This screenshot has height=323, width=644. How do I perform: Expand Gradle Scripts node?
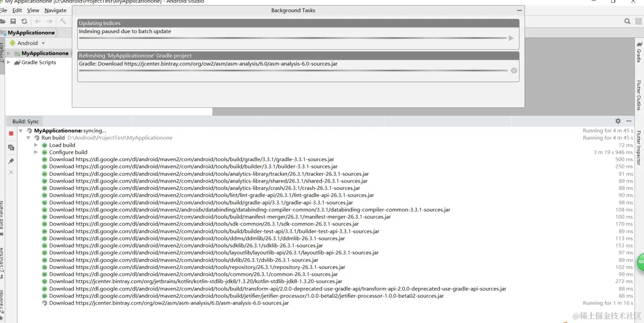(9, 62)
